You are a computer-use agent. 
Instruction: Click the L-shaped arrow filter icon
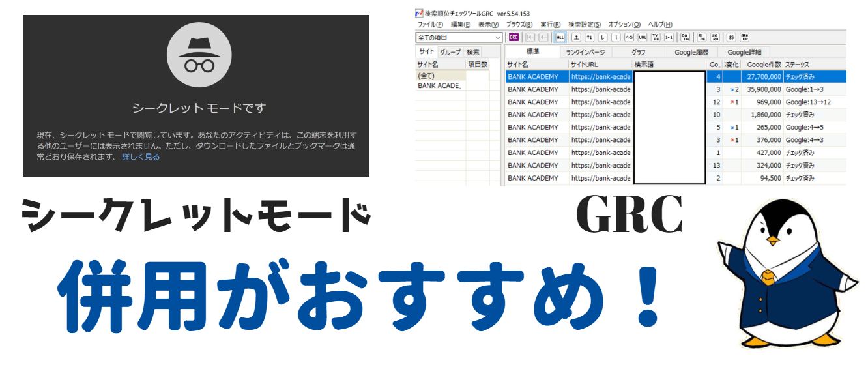pos(603,37)
